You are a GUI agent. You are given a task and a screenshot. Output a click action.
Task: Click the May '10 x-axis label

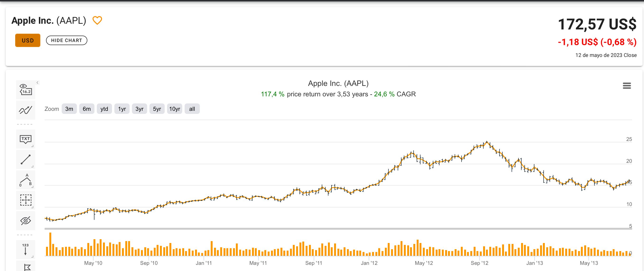(93, 263)
